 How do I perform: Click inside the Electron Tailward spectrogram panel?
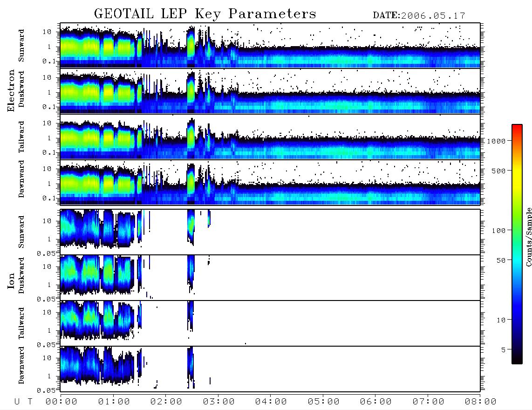pyautogui.click(x=270, y=137)
